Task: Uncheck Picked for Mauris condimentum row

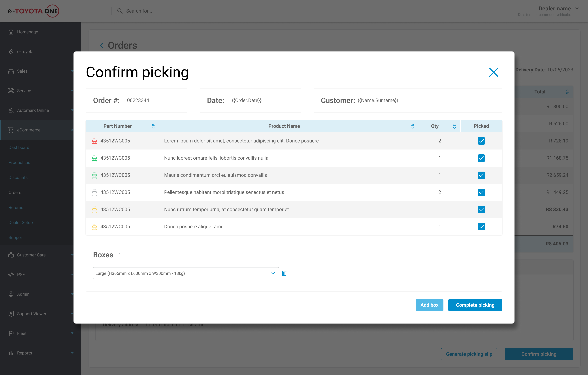Action: 481,175
